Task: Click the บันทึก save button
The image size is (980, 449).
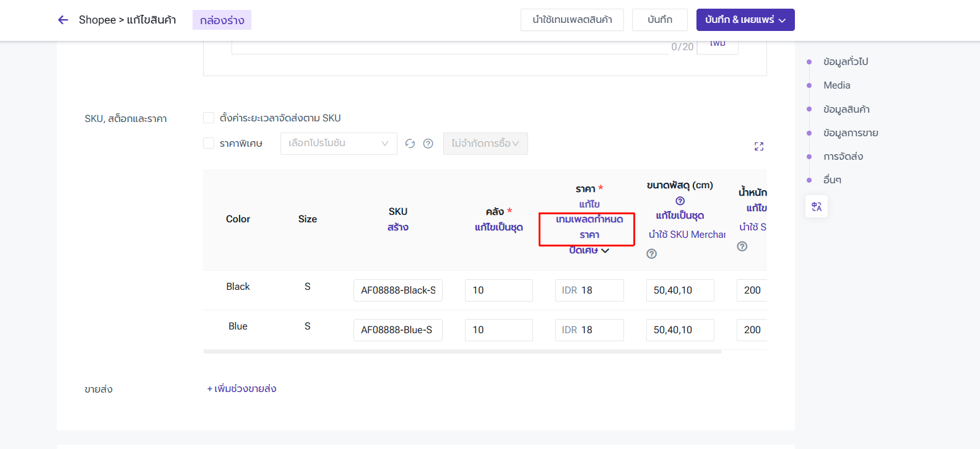Action: (660, 20)
